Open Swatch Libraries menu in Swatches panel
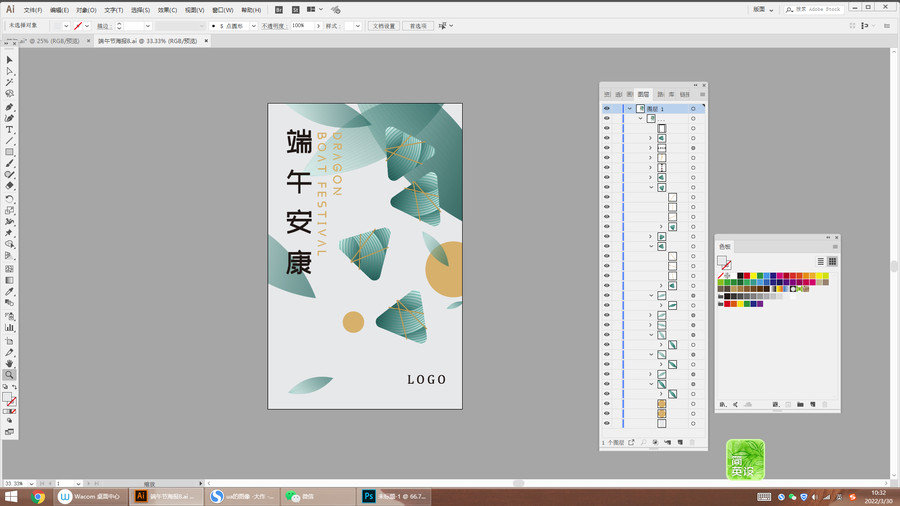 click(x=723, y=404)
